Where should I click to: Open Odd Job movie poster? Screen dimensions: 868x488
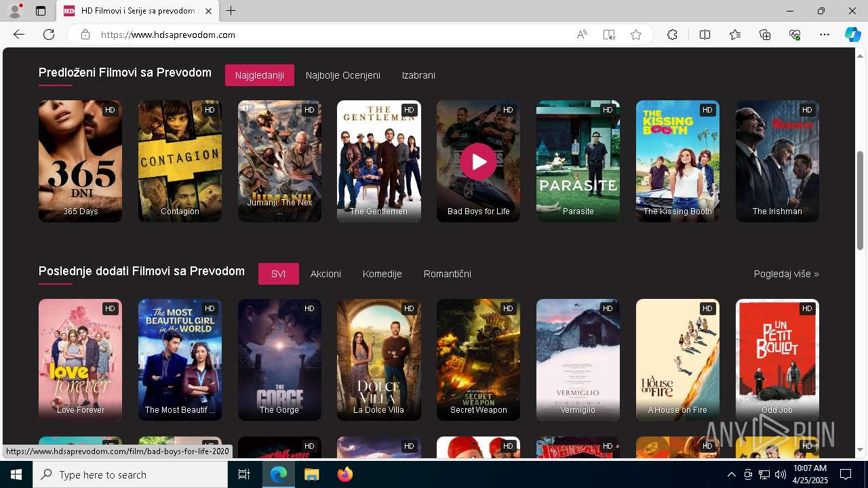pyautogui.click(x=777, y=360)
